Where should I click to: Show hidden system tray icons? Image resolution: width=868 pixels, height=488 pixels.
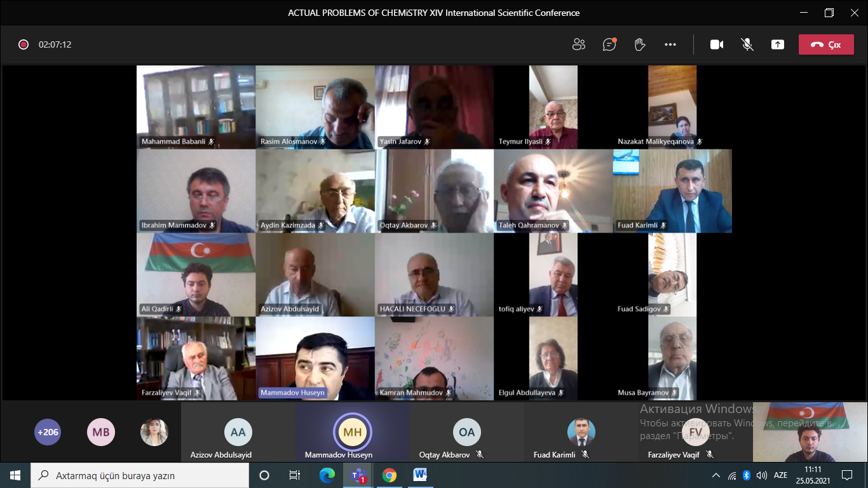[716, 475]
